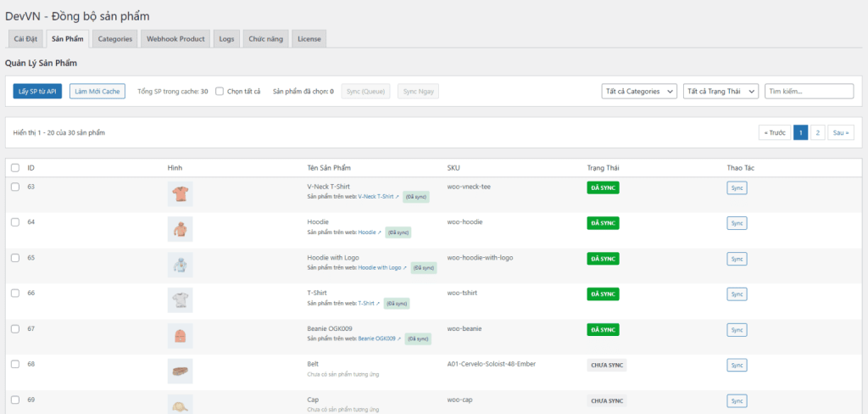Tick the header select-all checkbox next to ID
This screenshot has height=414, width=868.
14,168
